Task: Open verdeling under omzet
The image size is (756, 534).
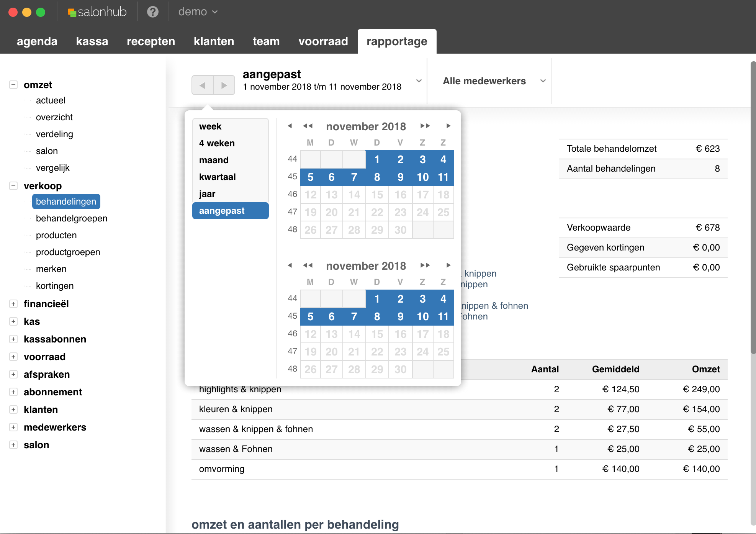Action: pos(54,134)
